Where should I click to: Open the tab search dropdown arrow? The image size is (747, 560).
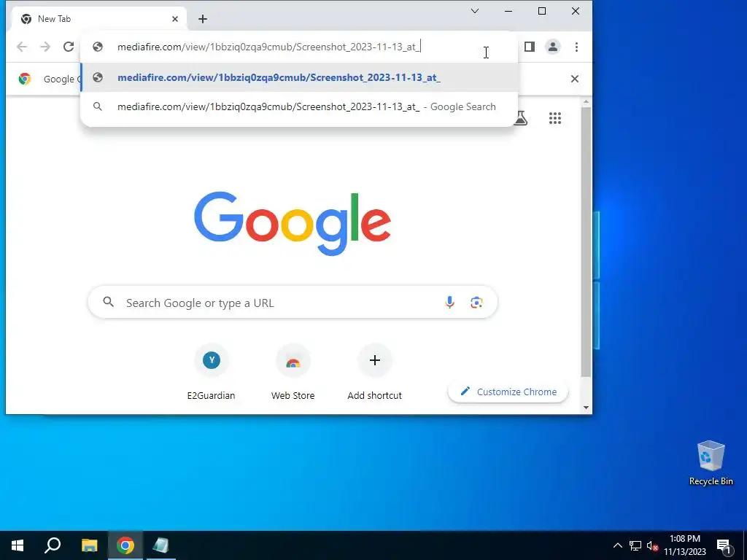pyautogui.click(x=474, y=11)
